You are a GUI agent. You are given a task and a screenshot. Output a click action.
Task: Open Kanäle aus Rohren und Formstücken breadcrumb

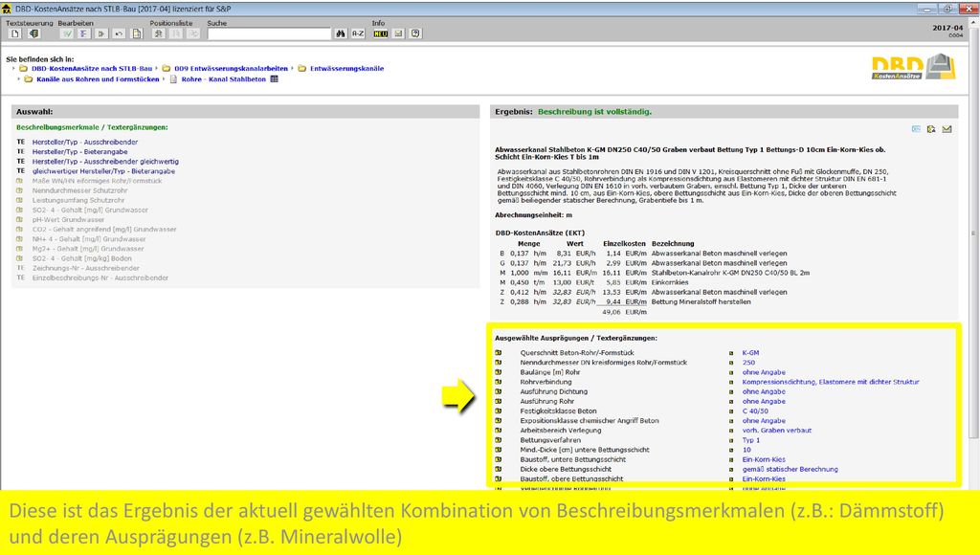99,79
